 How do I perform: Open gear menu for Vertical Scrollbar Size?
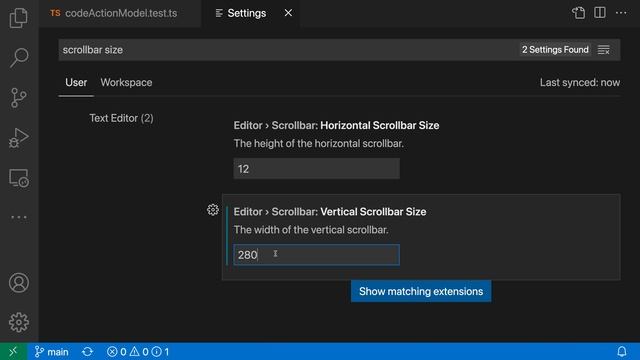213,210
